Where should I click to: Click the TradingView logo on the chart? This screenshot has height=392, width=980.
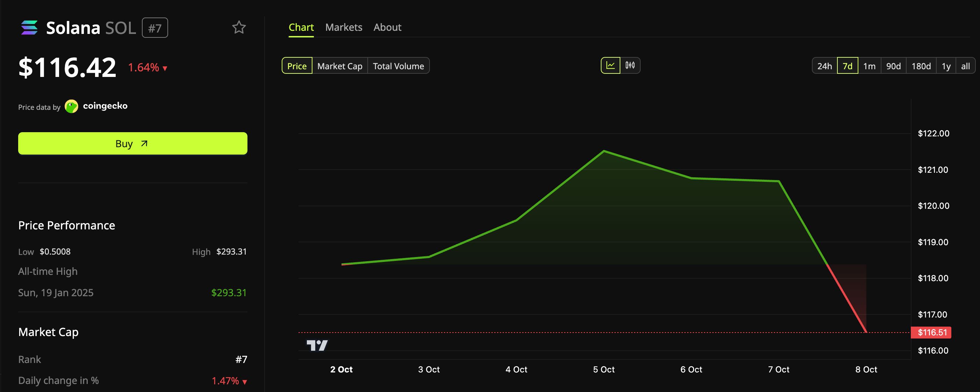(x=317, y=345)
